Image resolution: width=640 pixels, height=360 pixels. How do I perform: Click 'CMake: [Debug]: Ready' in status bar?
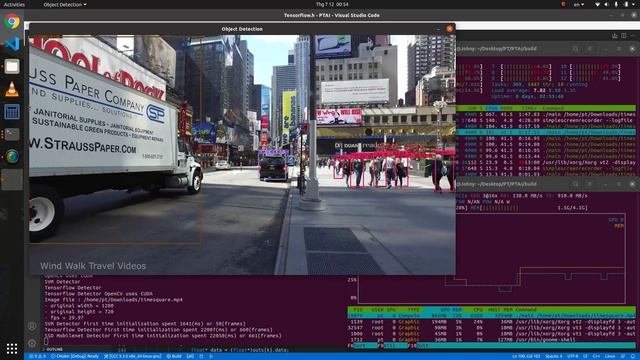click(75, 356)
